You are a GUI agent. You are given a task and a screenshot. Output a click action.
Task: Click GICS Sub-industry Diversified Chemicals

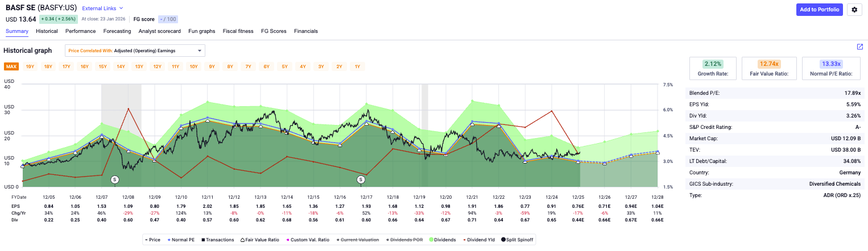point(835,184)
